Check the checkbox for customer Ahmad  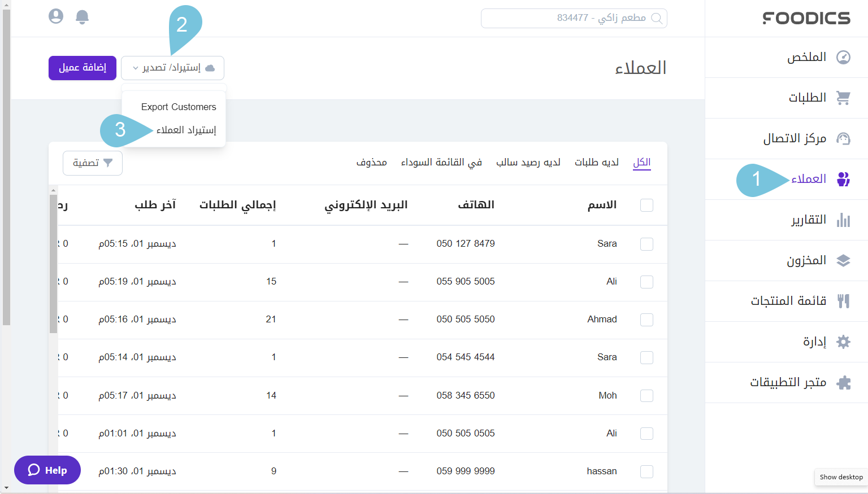[x=646, y=320]
